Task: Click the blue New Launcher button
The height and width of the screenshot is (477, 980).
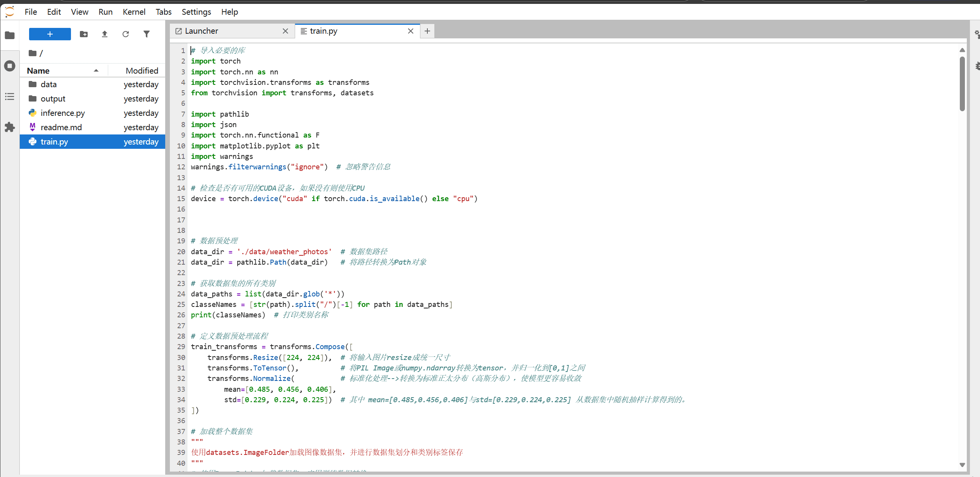Action: click(x=50, y=34)
